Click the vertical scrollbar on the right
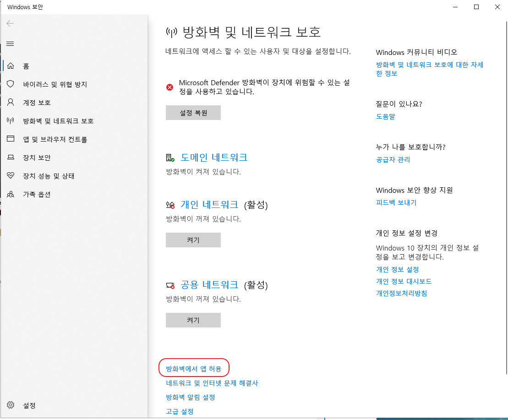The width and height of the screenshot is (508, 420). (506, 197)
